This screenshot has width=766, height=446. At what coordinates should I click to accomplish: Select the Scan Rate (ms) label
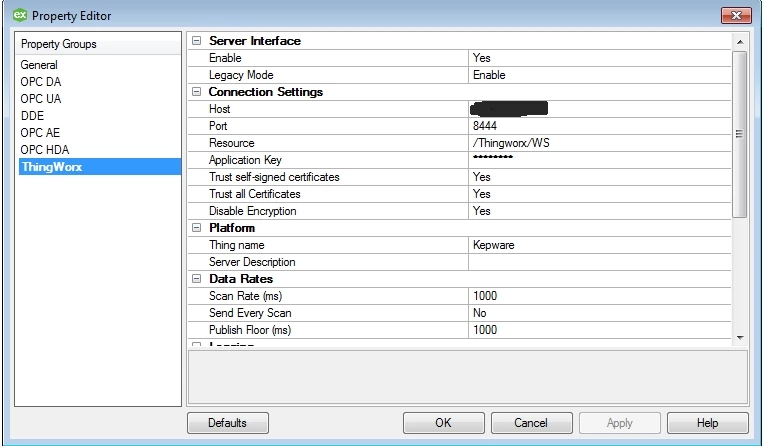tap(245, 296)
